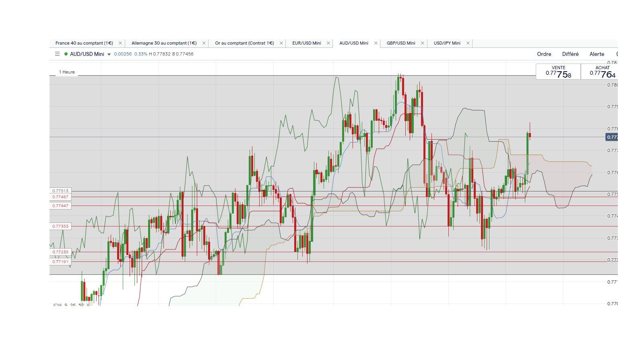Viewport: 644px width, 362px height.
Task: Open the 1 Heure timeframe selector
Action: click(67, 72)
